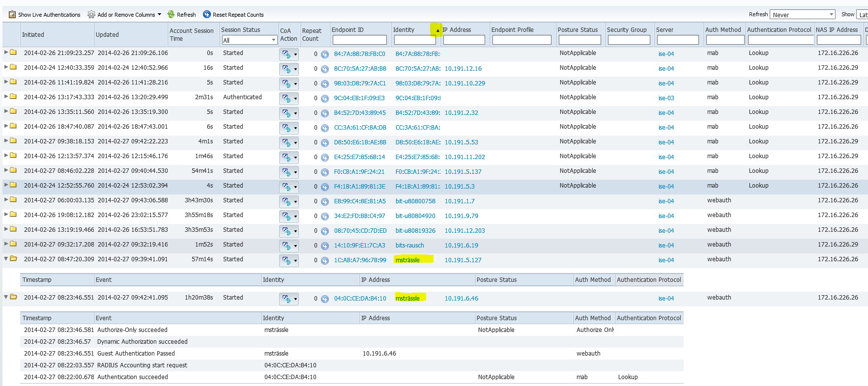Select the 3h55m18s session time cell
The image size is (868, 386).
[199, 215]
